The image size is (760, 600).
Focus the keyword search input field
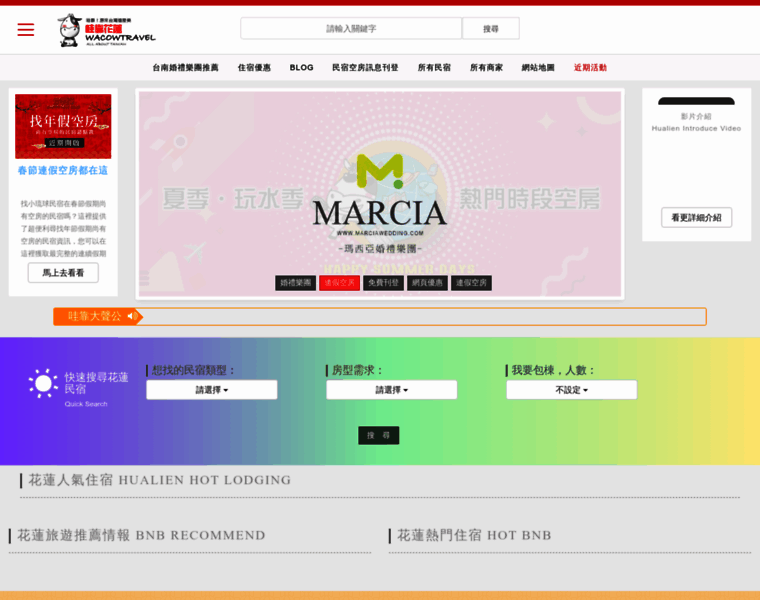tap(351, 29)
